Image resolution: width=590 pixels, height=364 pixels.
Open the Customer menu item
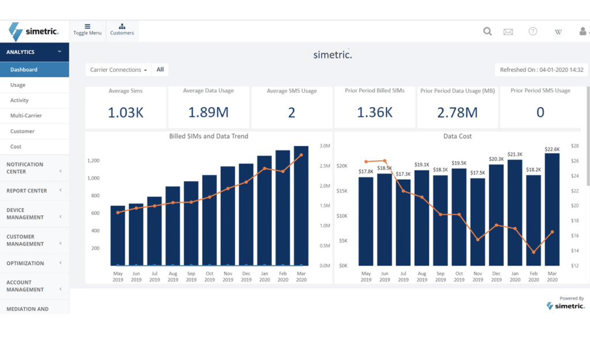(34, 131)
